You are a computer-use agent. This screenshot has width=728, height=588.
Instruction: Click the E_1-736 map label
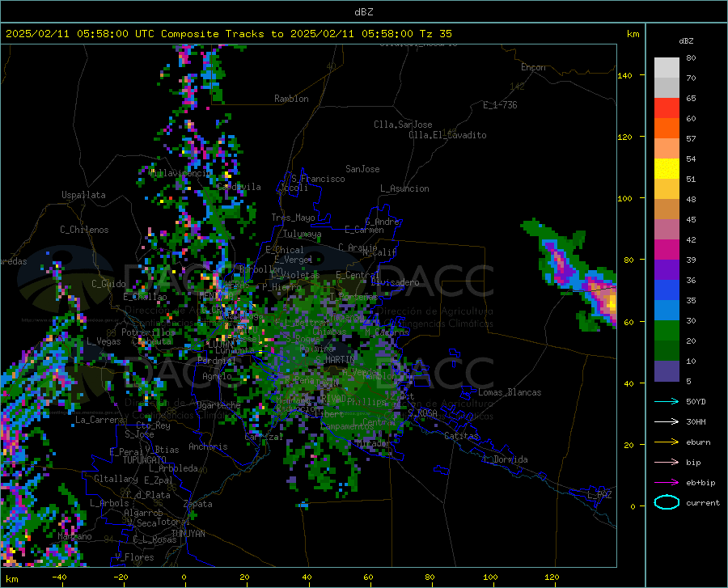pos(500,105)
